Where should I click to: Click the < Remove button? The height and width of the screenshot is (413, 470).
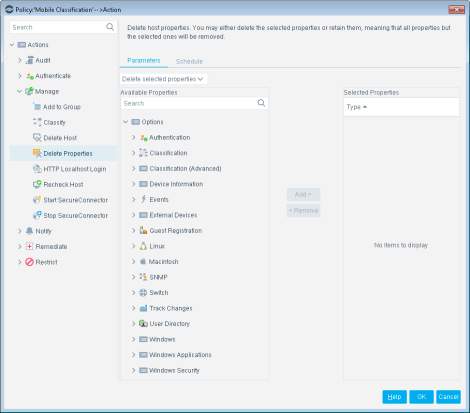(303, 210)
